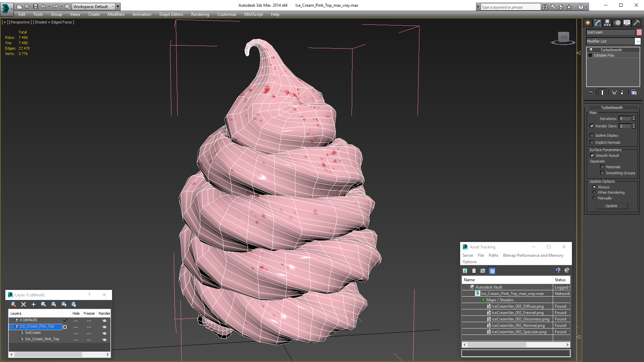Toggle Show End Result in modifier stack
The image size is (644, 362).
pos(602,93)
